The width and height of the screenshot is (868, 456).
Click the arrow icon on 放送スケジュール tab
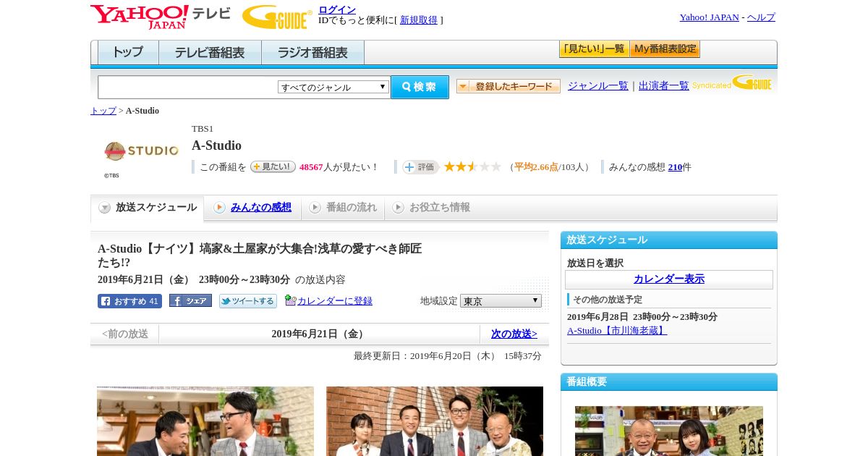tap(105, 208)
